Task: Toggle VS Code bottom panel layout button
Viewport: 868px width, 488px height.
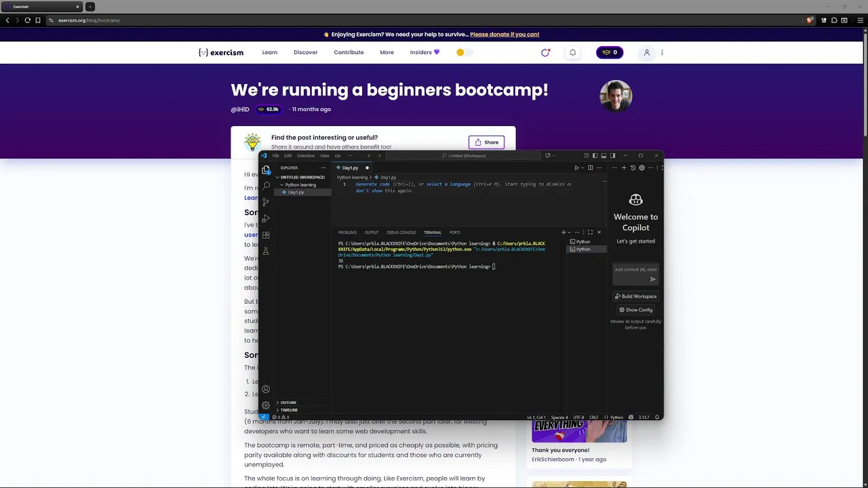Action: (x=604, y=156)
